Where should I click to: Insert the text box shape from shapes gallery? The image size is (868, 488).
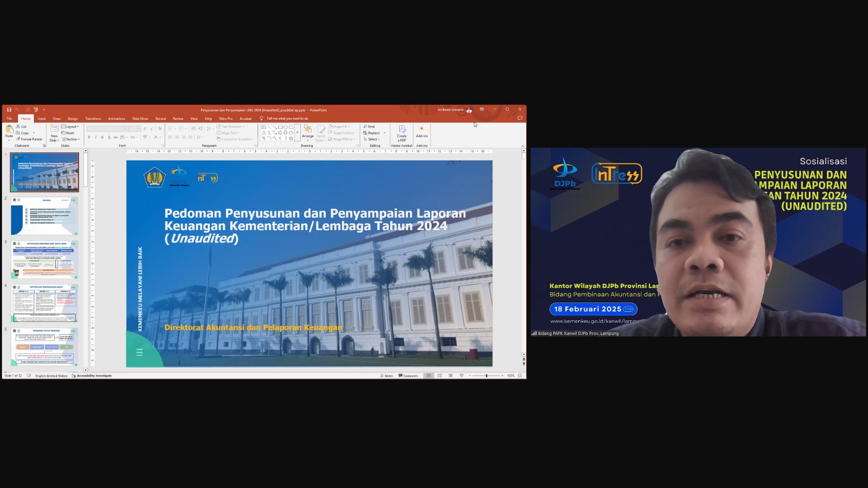[x=264, y=127]
